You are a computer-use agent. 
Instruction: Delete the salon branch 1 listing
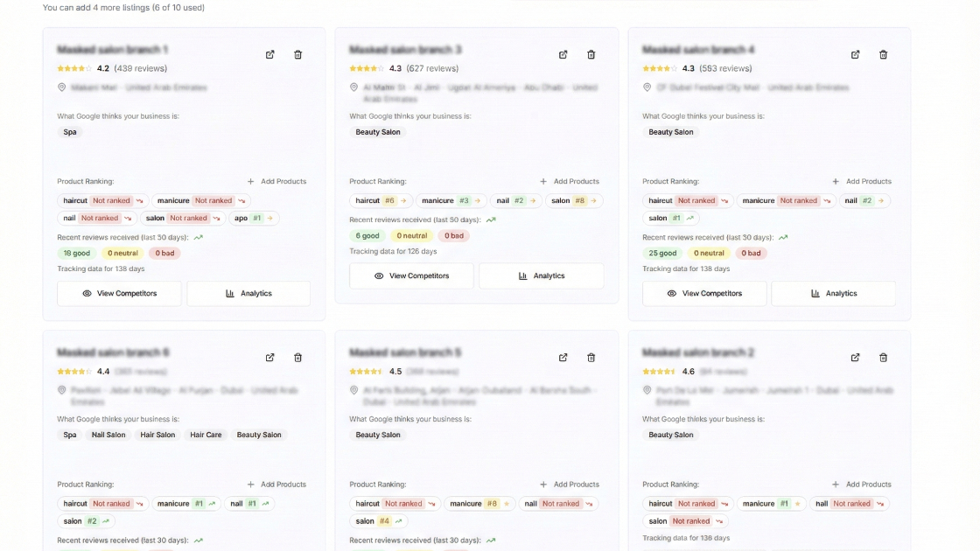click(297, 54)
